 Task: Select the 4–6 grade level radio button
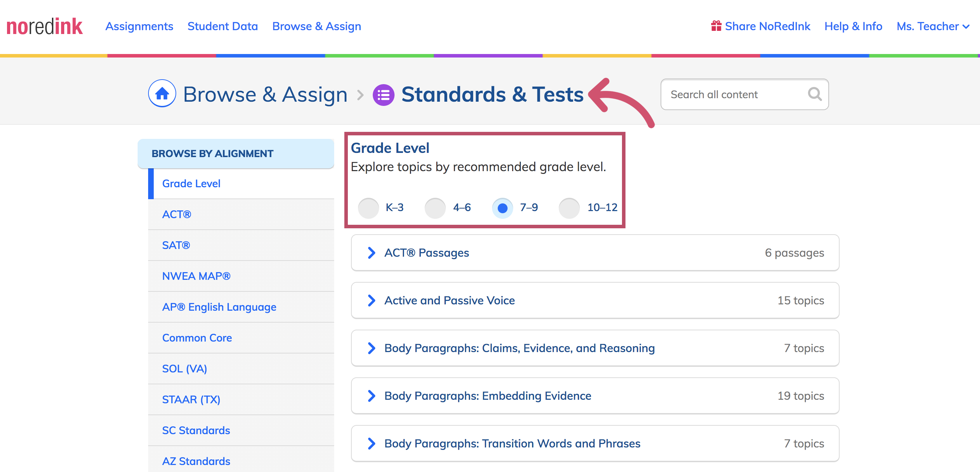click(435, 208)
